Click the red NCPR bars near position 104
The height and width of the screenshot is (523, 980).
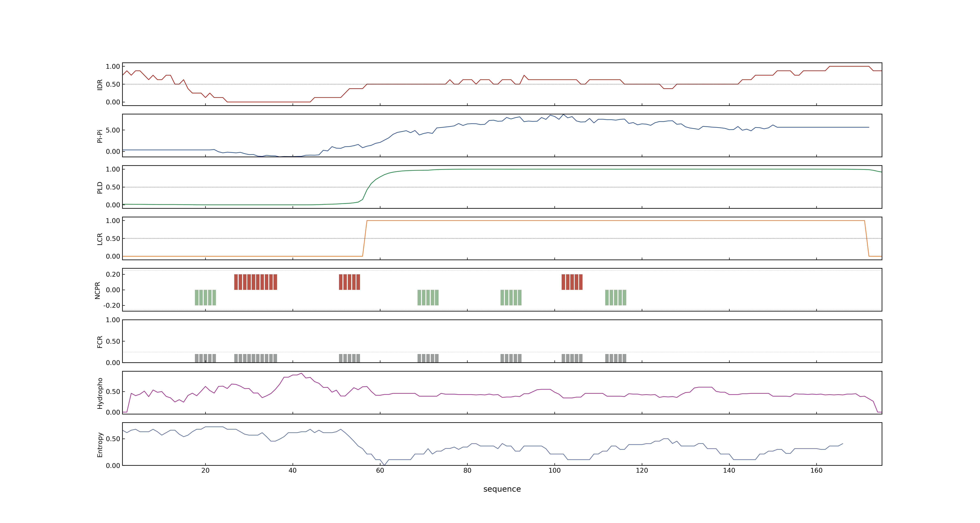pos(572,282)
